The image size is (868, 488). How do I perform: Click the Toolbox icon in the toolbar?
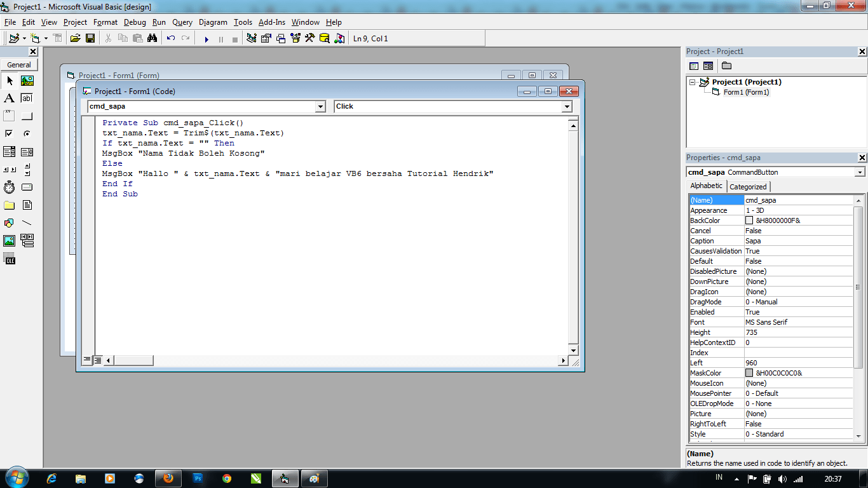point(310,39)
